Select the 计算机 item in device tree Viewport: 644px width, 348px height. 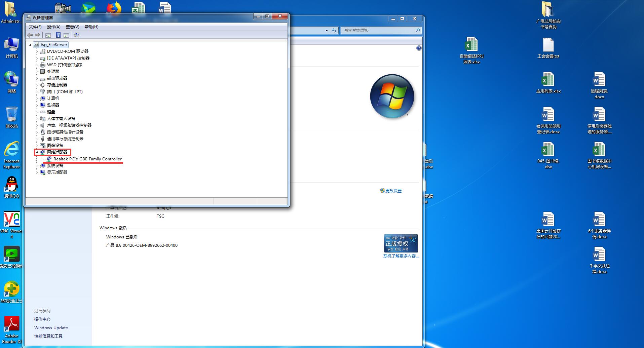point(53,99)
